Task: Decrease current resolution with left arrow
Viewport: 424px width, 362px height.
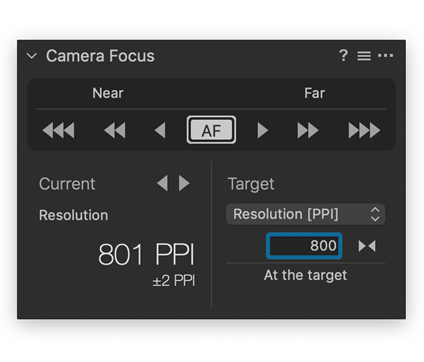Action: [162, 183]
